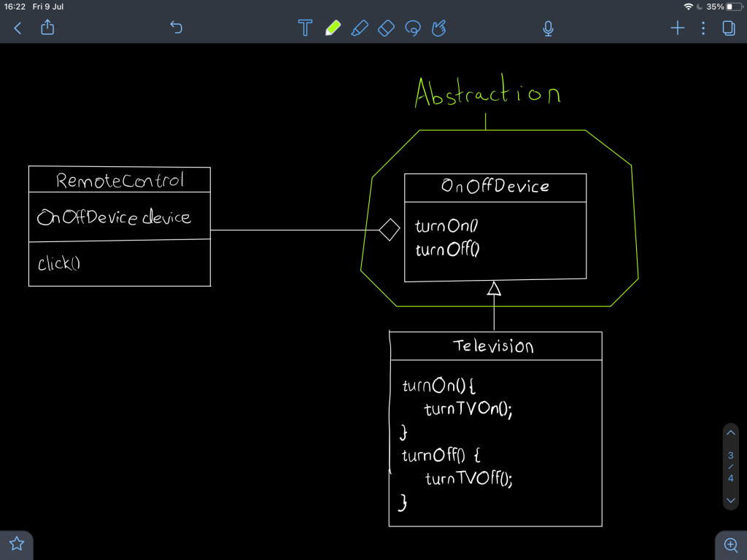Activate the hand pointer tool
The height and width of the screenshot is (560, 747).
click(x=439, y=28)
